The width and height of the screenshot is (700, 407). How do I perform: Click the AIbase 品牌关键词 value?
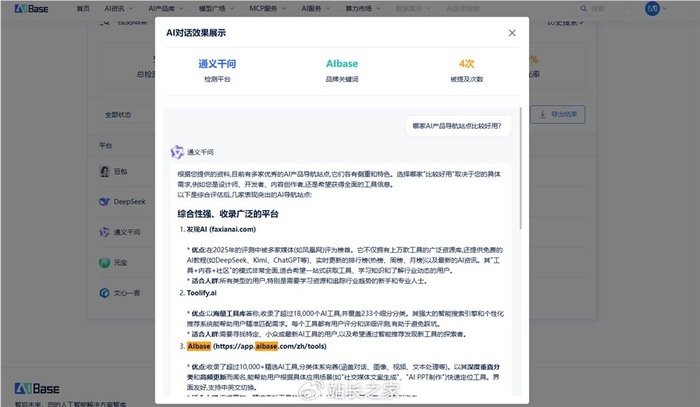342,64
